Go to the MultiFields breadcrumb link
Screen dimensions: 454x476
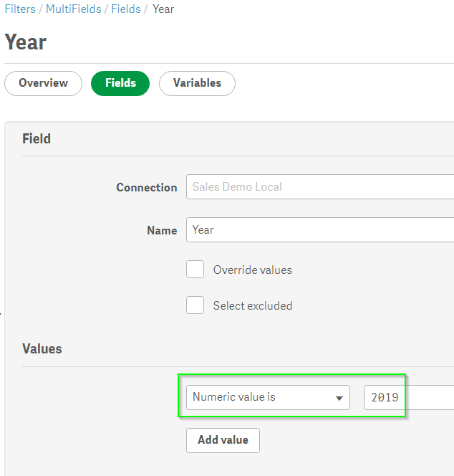click(72, 9)
